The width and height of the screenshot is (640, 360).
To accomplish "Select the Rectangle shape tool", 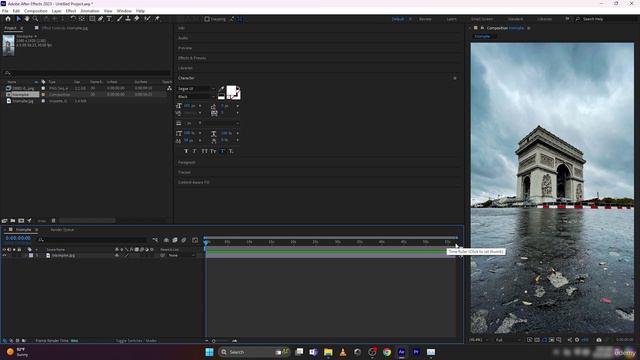I will tap(92, 19).
